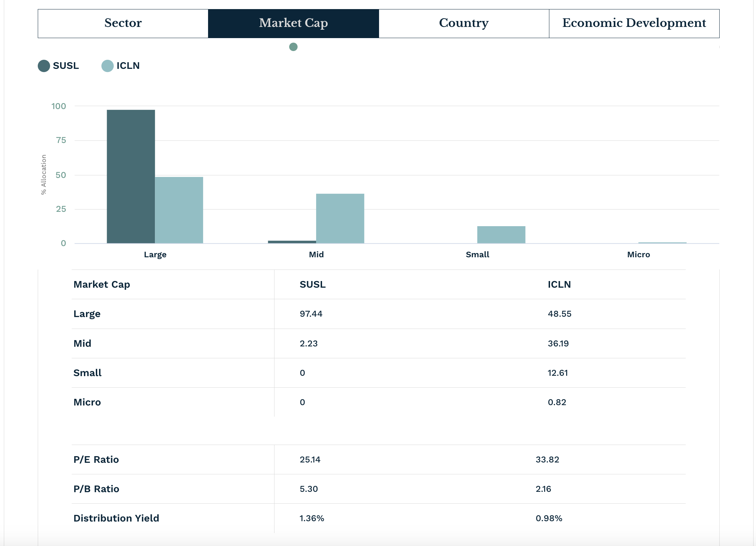Click the 97.44 value
Viewport: 756px width, 546px height.
pos(311,314)
